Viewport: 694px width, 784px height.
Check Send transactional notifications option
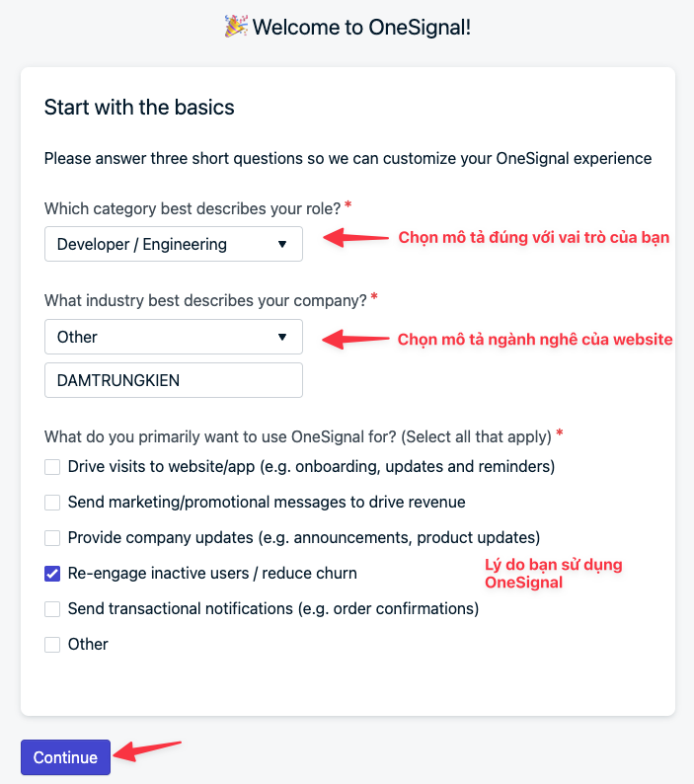point(52,609)
